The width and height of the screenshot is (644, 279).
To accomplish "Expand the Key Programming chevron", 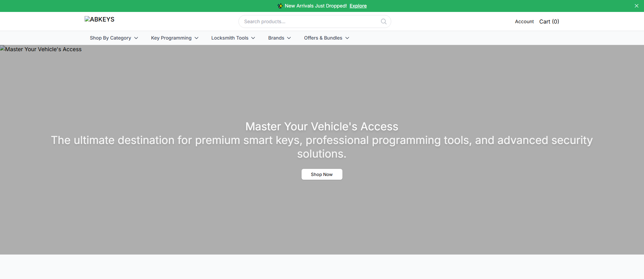I will click(x=196, y=38).
